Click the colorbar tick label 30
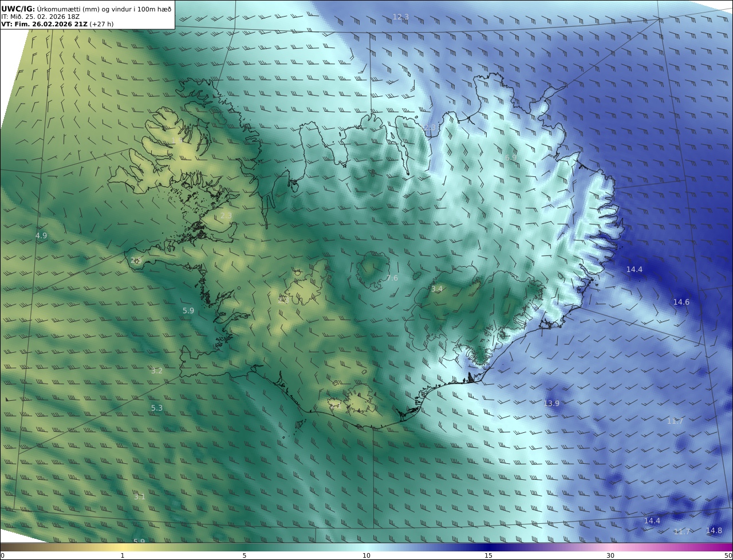This screenshot has width=733, height=560. point(610,555)
